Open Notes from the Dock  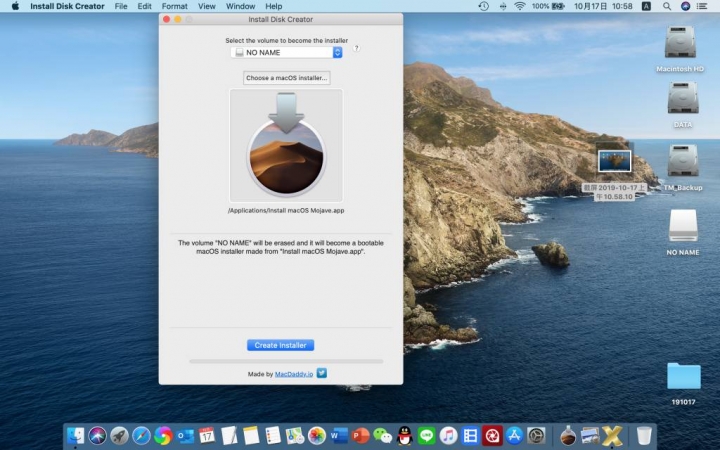coord(251,435)
